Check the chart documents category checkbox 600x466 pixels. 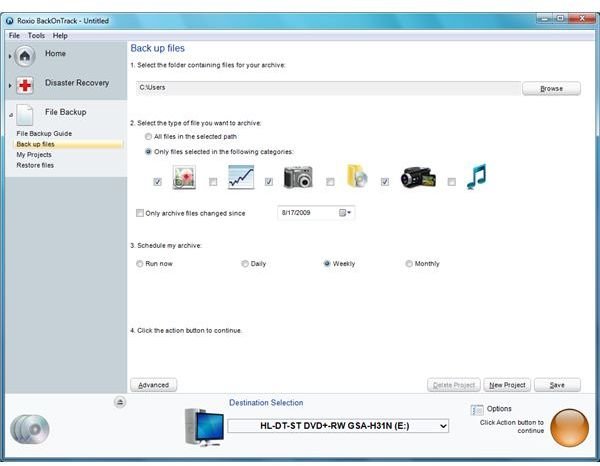(213, 182)
